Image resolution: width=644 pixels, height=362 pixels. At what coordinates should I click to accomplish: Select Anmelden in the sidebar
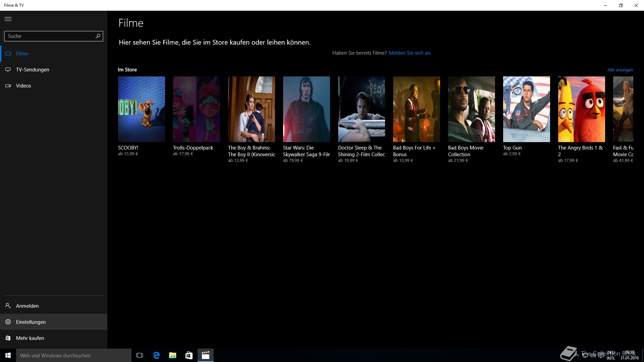pyautogui.click(x=54, y=306)
